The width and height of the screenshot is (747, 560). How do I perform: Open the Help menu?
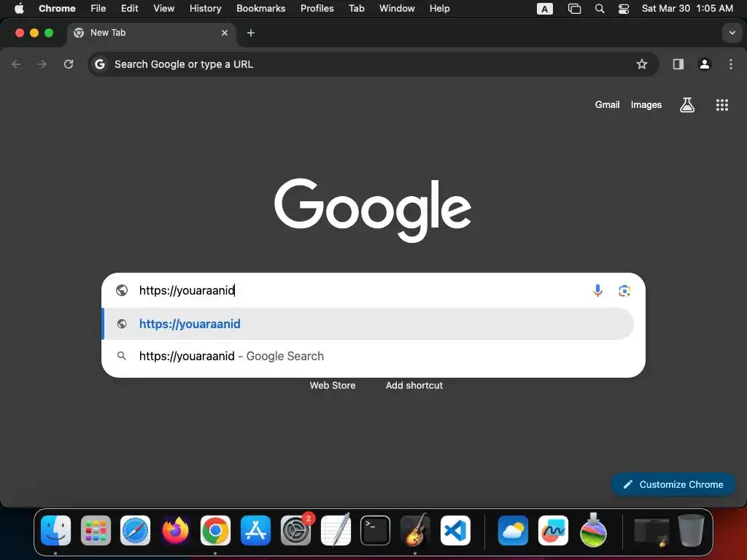[439, 9]
